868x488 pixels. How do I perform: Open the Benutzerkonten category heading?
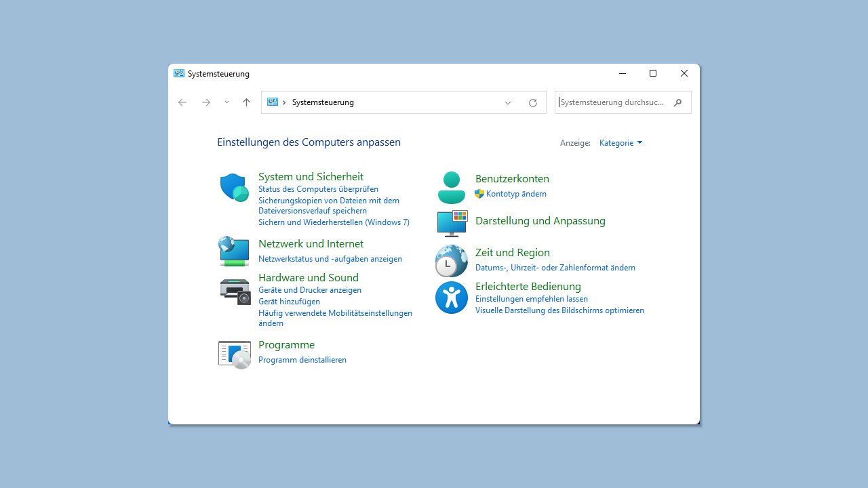(512, 179)
